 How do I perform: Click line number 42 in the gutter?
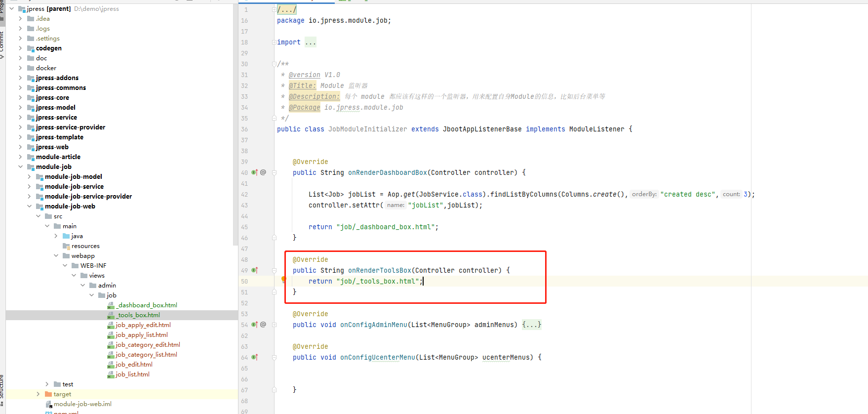pos(244,195)
